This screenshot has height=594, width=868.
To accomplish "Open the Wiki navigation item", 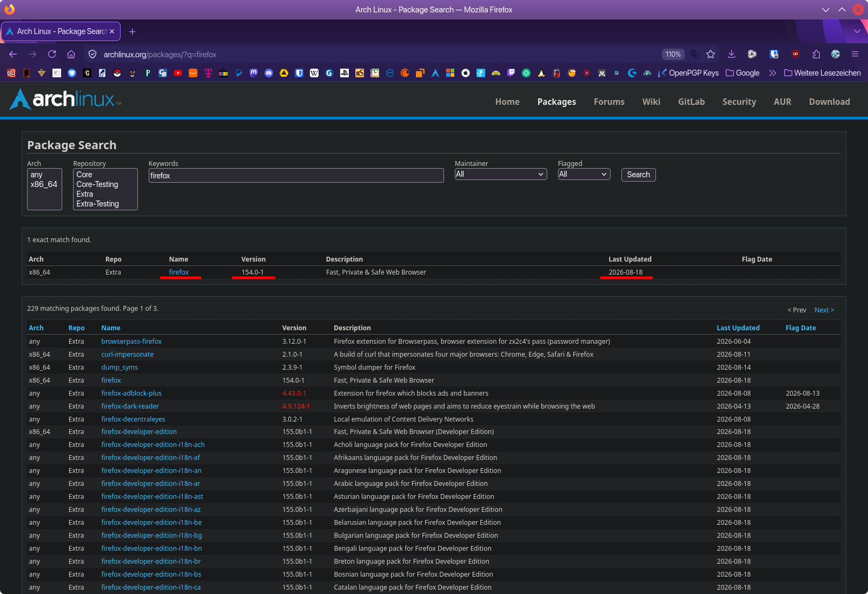I will [651, 102].
